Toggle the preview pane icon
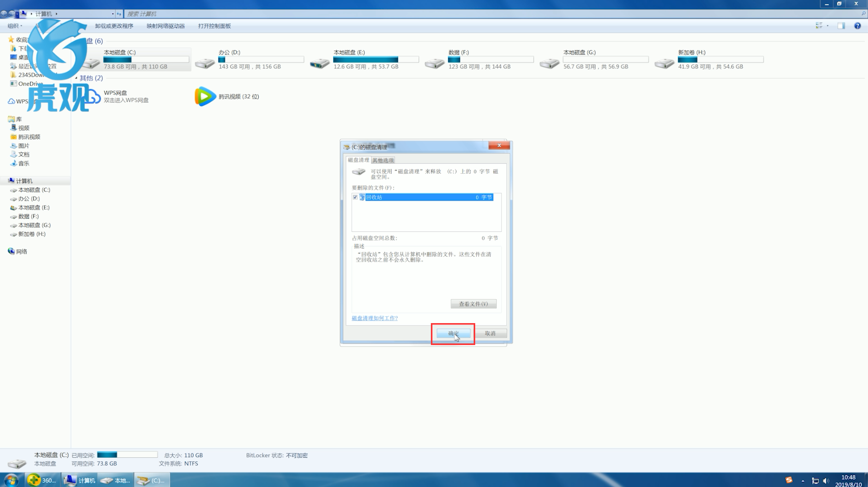The height and width of the screenshot is (487, 868). click(841, 26)
